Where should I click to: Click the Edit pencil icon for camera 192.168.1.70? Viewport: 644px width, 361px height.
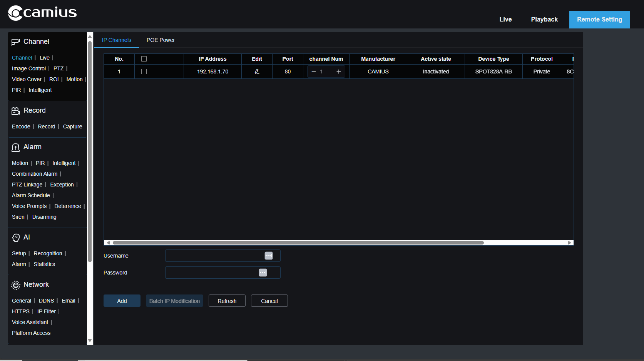tap(257, 72)
